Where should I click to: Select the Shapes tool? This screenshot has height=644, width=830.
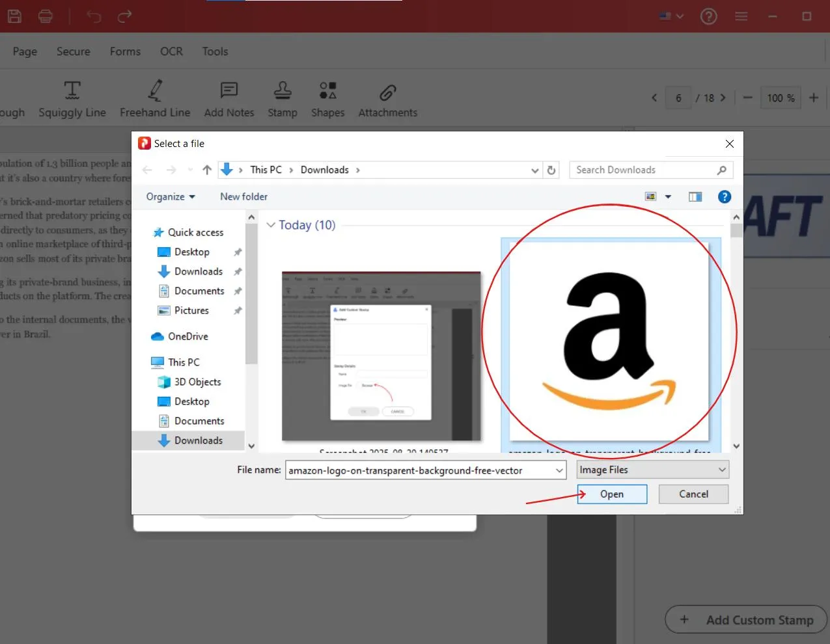click(327, 90)
